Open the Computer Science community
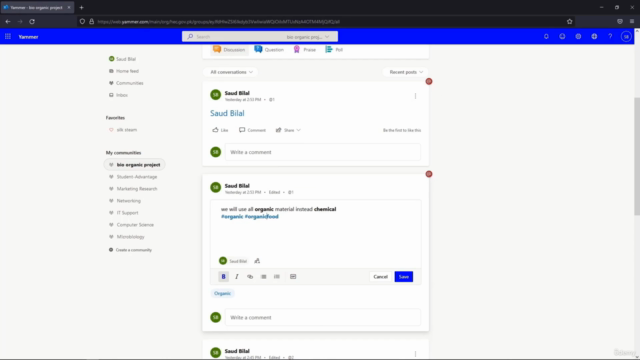The image size is (640, 360). coord(135,225)
